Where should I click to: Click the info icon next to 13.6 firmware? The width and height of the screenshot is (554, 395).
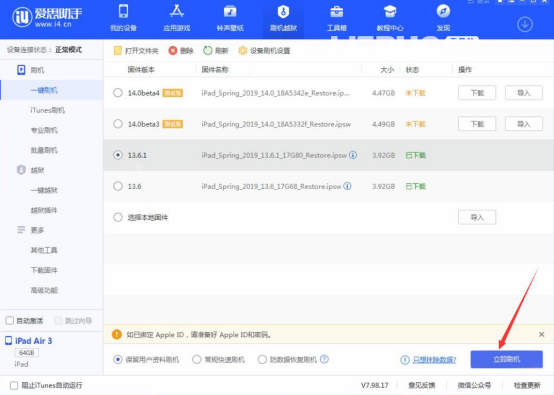click(x=347, y=186)
